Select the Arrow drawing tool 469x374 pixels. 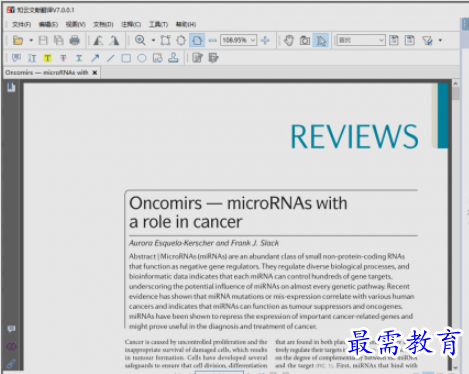[x=95, y=58]
